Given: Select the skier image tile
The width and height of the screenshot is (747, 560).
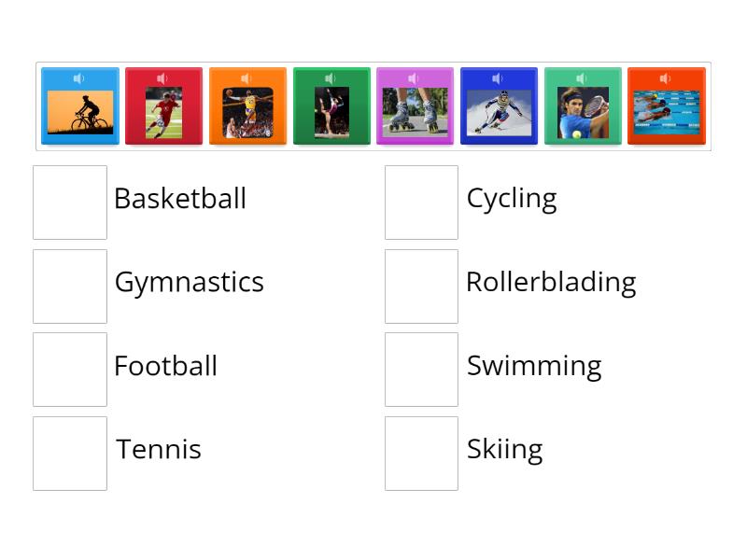Looking at the screenshot, I should point(500,112).
